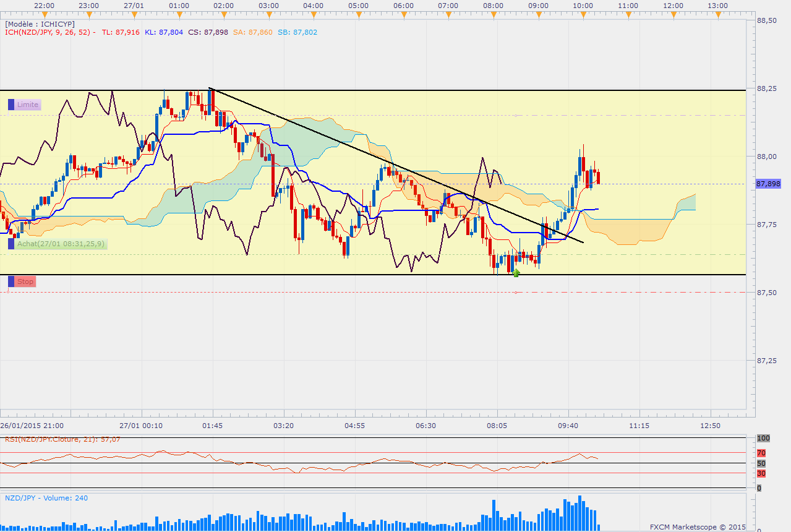Click the 88,25 price axis label
This screenshot has height=532, width=791.
coord(767,88)
